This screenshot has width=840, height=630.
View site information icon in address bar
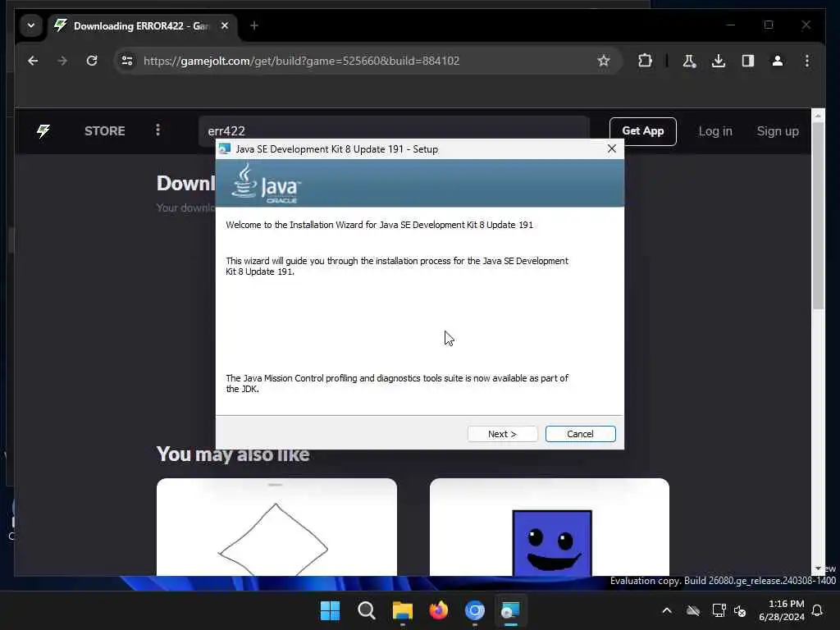pos(127,61)
